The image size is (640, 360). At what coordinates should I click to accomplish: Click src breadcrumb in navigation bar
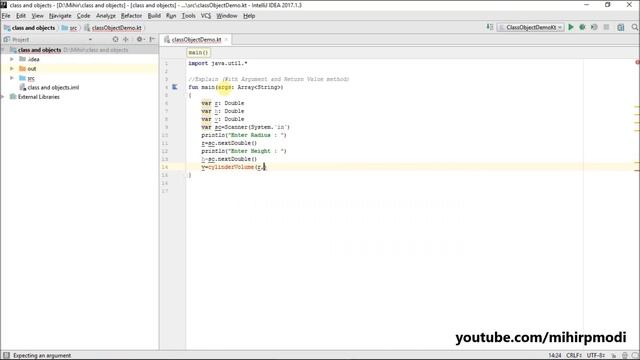click(x=69, y=28)
